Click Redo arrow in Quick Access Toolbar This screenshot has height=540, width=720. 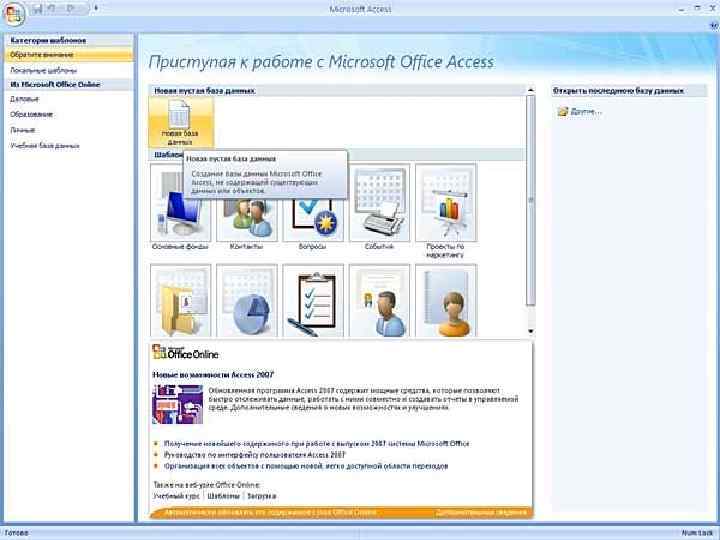[x=70, y=9]
